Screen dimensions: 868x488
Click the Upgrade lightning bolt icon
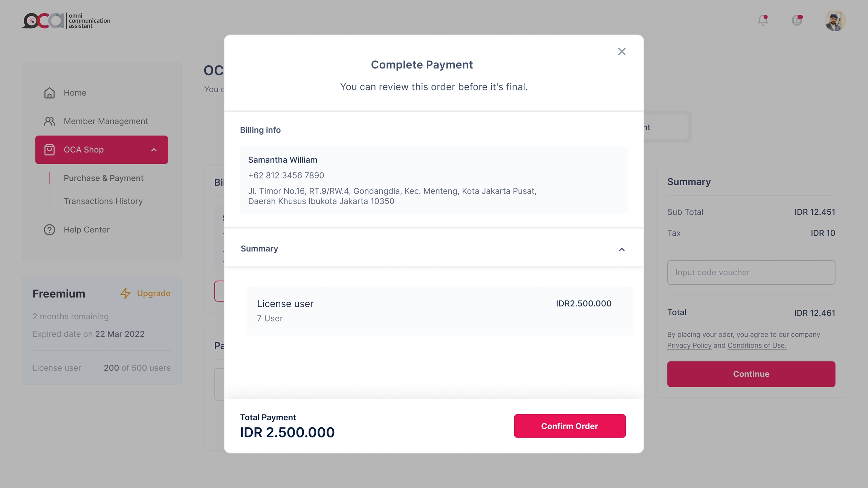point(125,293)
